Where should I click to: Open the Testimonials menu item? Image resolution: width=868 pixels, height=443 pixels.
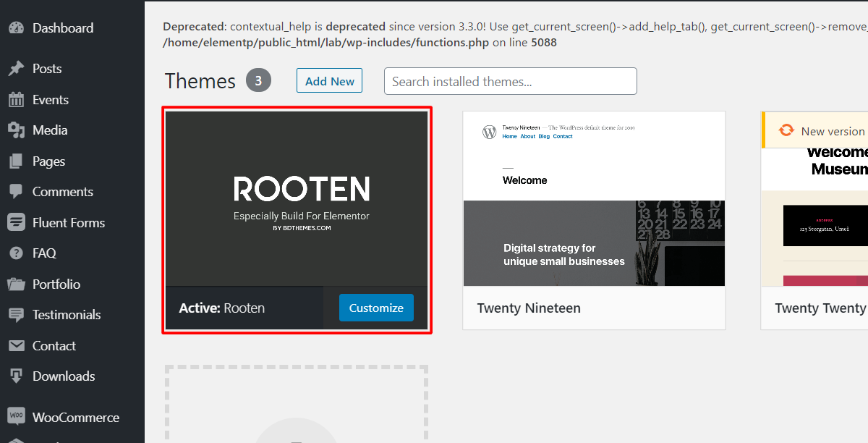click(67, 315)
